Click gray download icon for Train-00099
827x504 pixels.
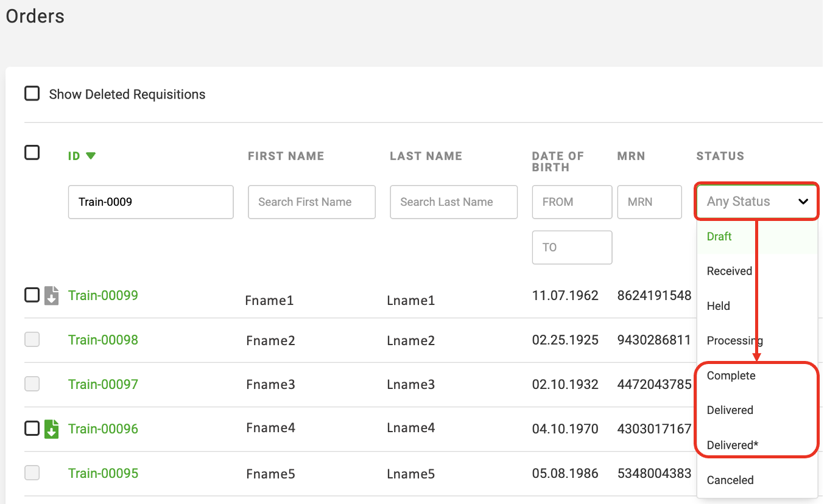(52, 296)
